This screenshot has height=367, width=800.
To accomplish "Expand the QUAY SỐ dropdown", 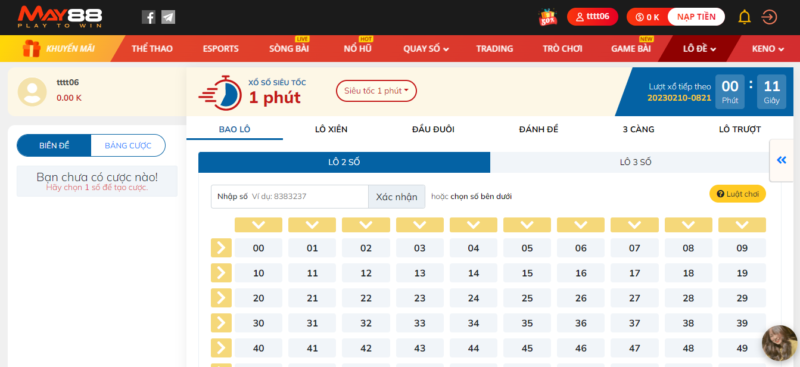I will pos(426,48).
